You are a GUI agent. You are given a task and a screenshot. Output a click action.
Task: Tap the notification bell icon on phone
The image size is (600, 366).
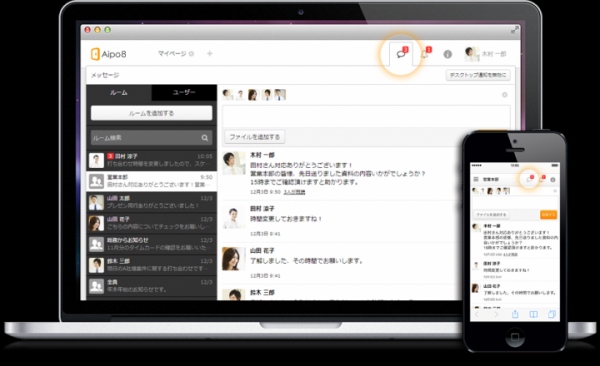542,179
